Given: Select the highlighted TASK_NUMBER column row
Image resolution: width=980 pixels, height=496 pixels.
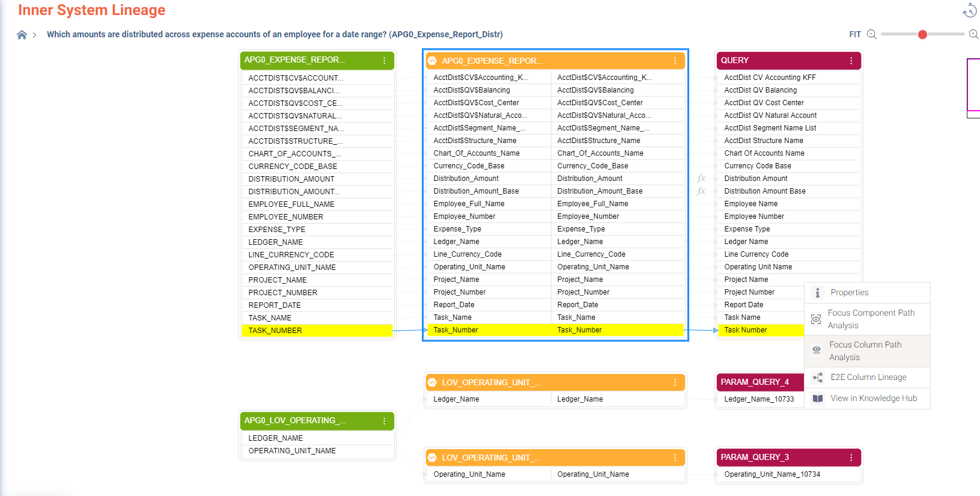Looking at the screenshot, I should click(317, 331).
